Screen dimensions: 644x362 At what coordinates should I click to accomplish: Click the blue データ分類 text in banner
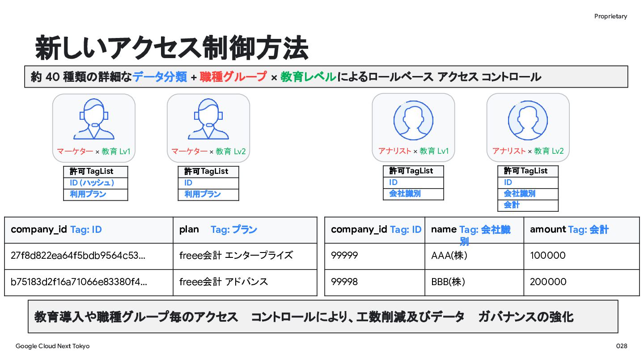pyautogui.click(x=160, y=77)
